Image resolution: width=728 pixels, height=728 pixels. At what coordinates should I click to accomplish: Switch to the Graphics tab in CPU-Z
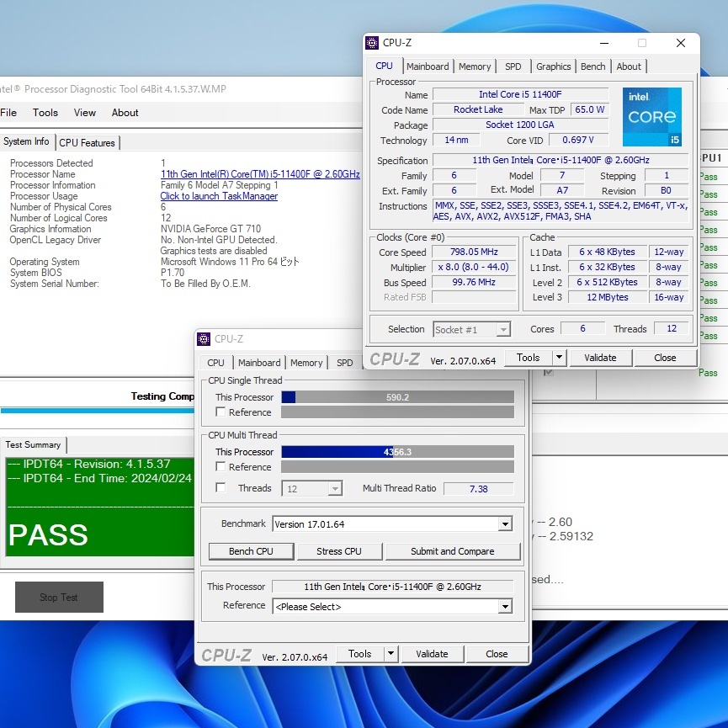tap(553, 66)
